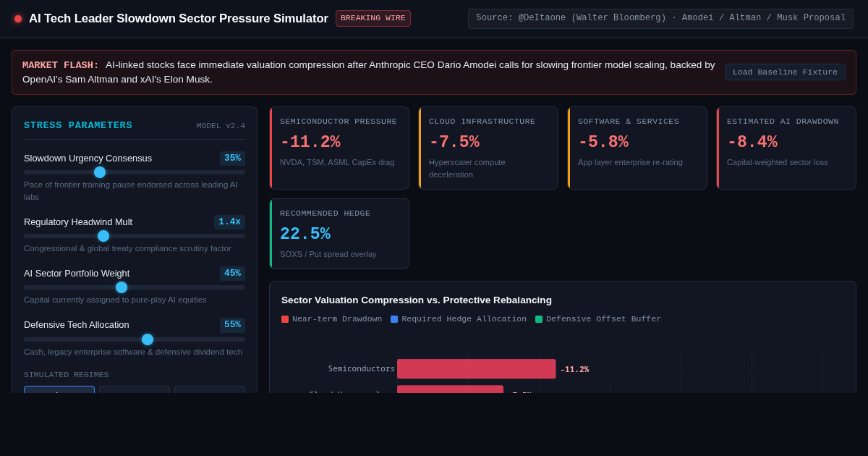868x456 pixels.
Task: Click the red live indicator dot
Action: pyautogui.click(x=18, y=19)
